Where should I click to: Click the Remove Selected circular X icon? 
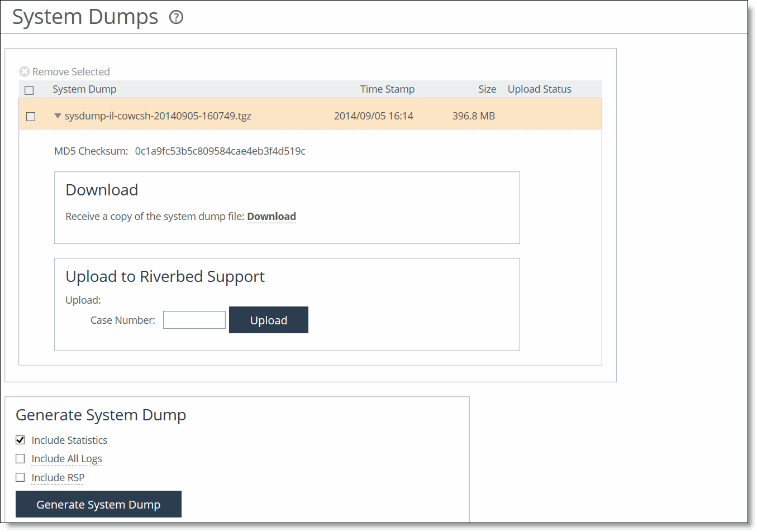pos(25,71)
